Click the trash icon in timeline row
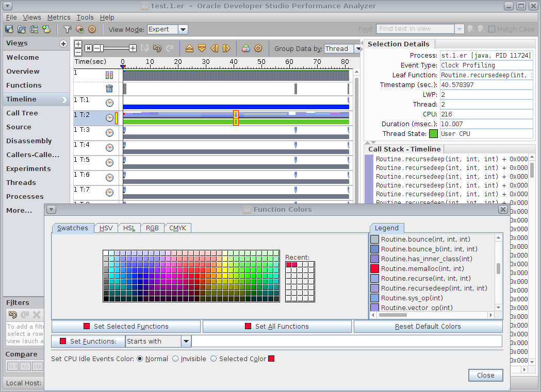The image size is (541, 392). (x=109, y=89)
